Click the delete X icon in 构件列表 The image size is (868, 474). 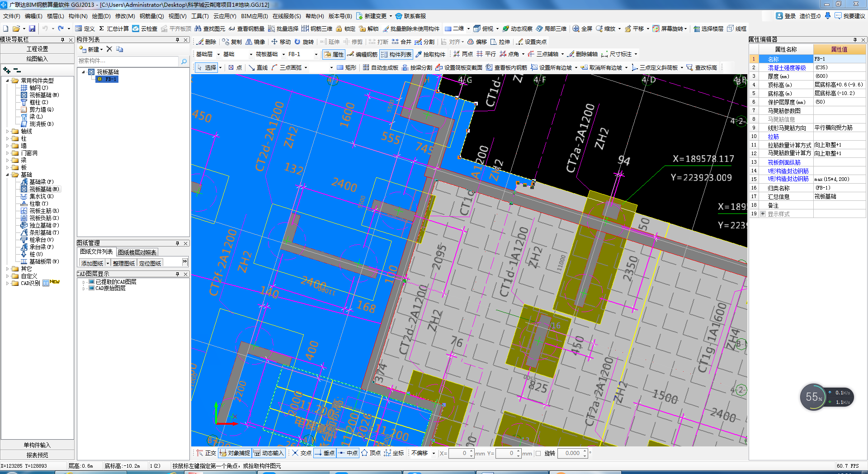(109, 49)
